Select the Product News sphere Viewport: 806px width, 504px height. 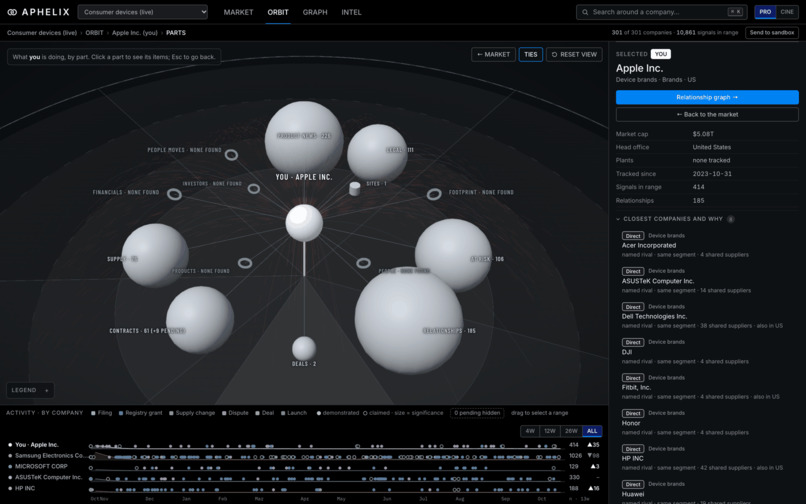coord(304,139)
